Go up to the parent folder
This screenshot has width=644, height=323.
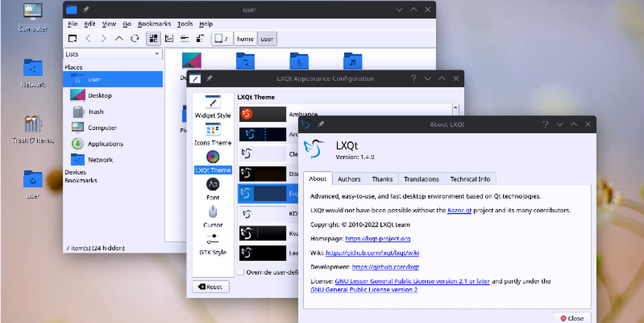coord(119,39)
